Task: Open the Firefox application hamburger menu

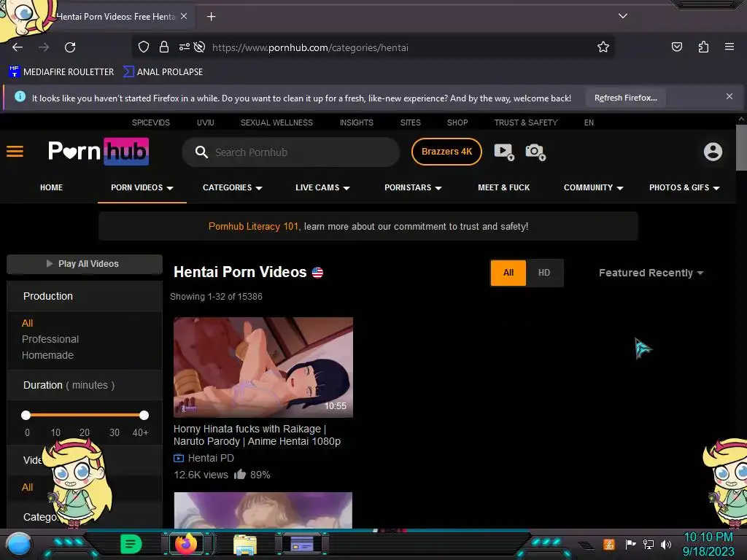Action: tap(729, 47)
